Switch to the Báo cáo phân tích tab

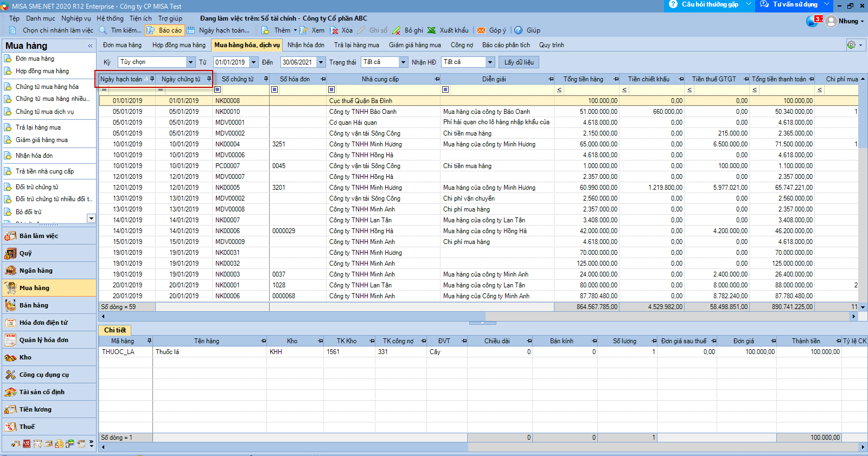click(506, 45)
